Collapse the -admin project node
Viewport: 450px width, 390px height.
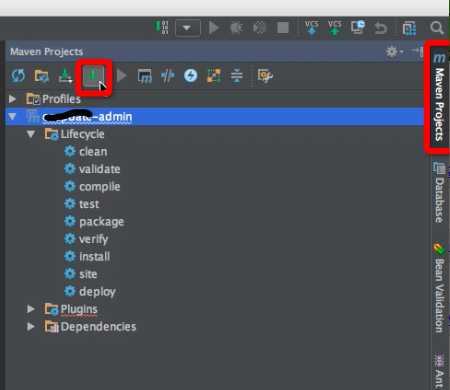click(13, 116)
